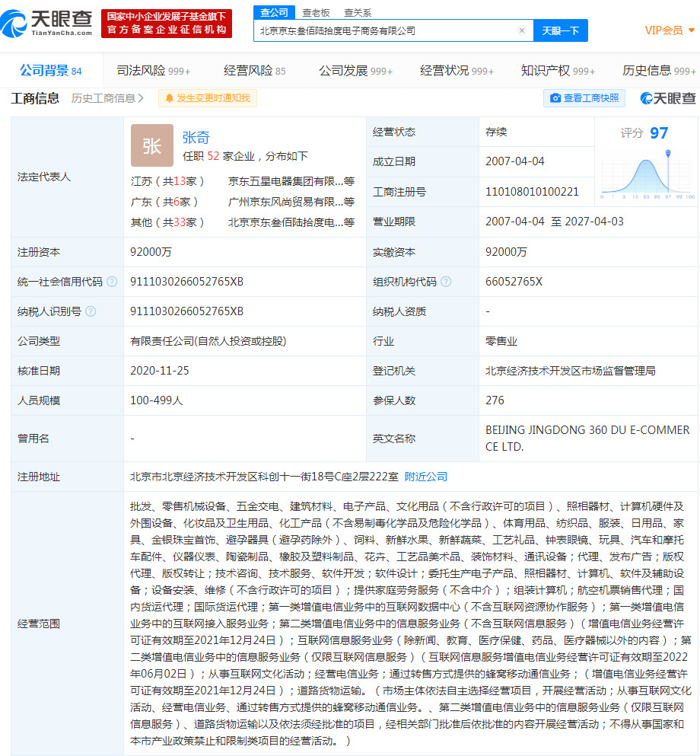Click the score distribution chart
Screen dimensions: 700x756
point(647,174)
